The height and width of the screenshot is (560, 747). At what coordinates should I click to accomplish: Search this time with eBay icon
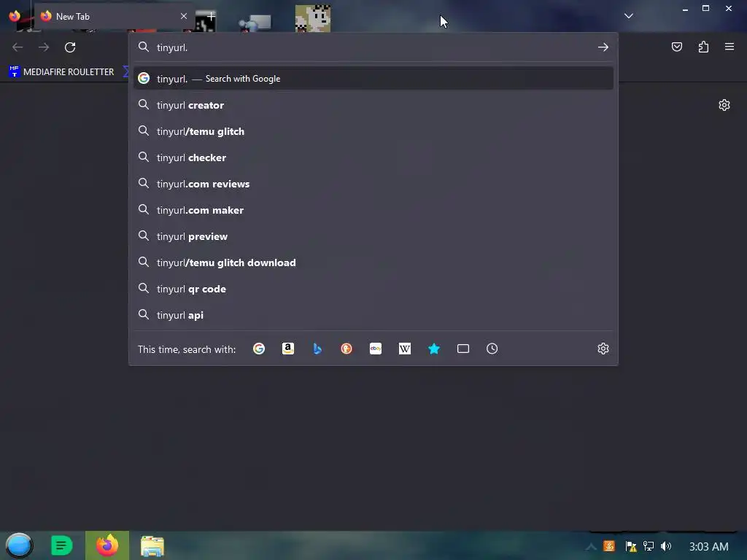tap(376, 349)
